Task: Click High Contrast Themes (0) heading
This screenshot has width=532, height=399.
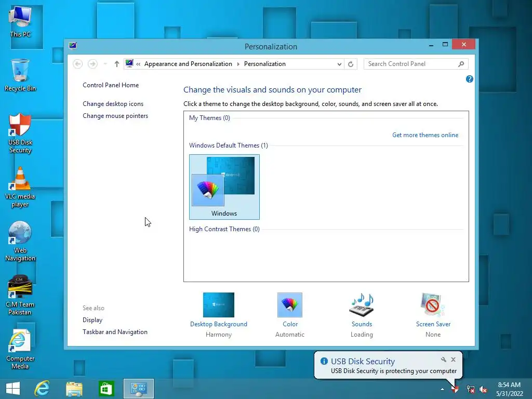Action: [x=224, y=229]
